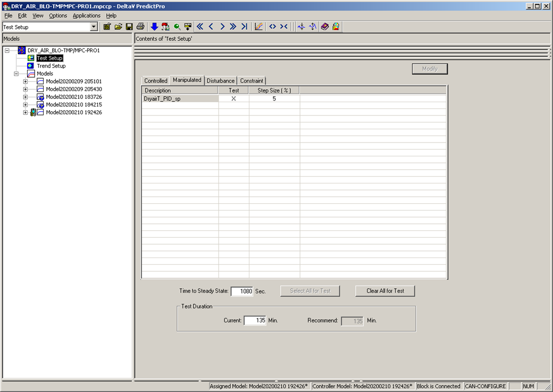The image size is (553, 392).
Task: Click the Current test duration field
Action: click(x=255, y=320)
